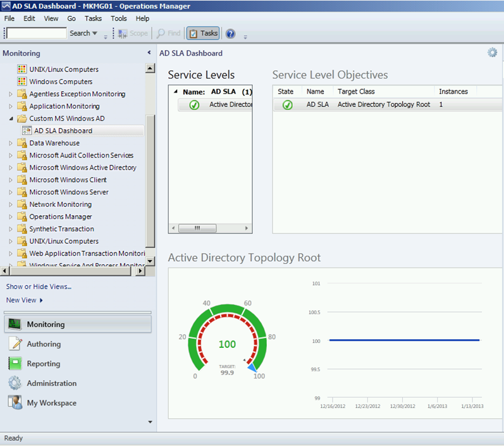Open navigation buttons configuration arrow
Screen dimensions: 504x446
click(x=150, y=422)
